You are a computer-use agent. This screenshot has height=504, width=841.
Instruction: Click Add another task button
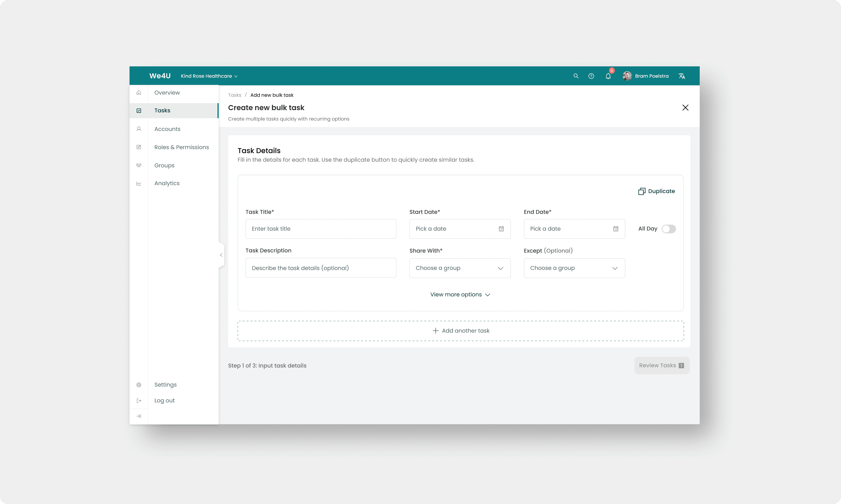pyautogui.click(x=461, y=331)
